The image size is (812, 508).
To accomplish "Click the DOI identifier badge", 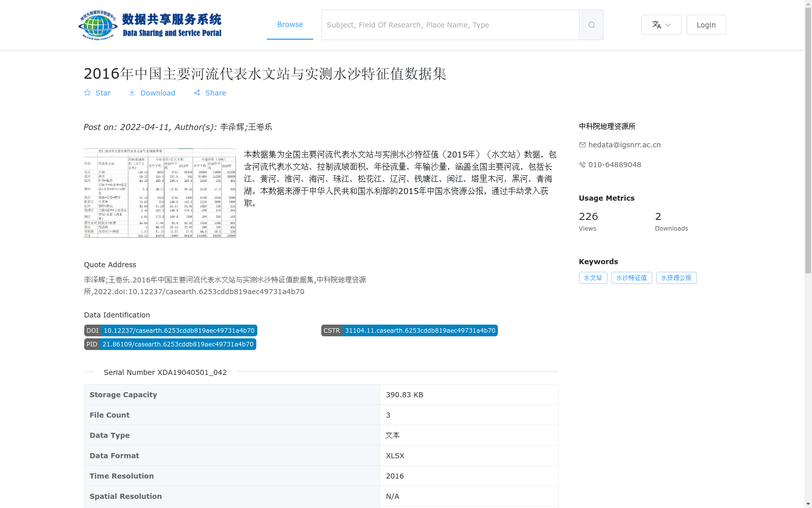I will (x=171, y=331).
